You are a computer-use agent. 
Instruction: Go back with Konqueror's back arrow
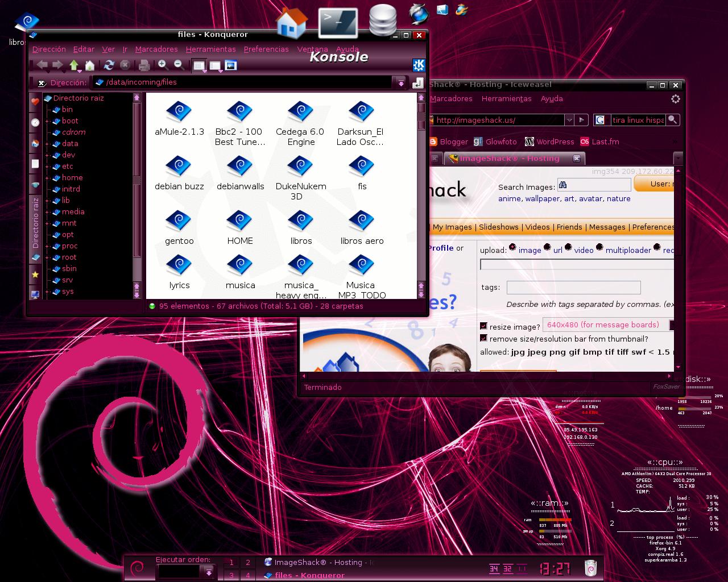[42, 65]
